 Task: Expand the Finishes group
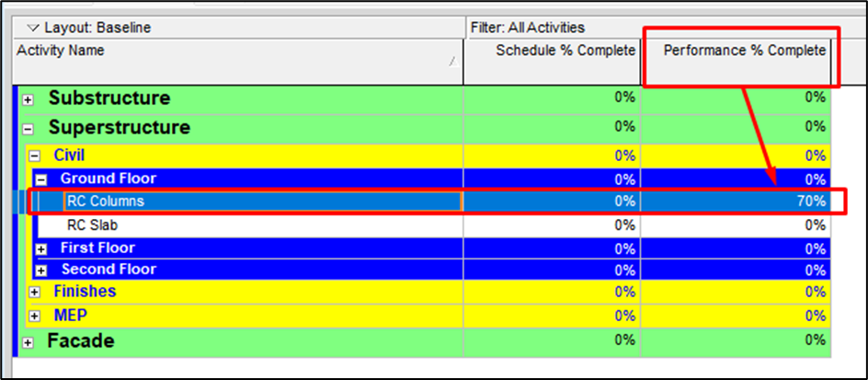pos(34,293)
